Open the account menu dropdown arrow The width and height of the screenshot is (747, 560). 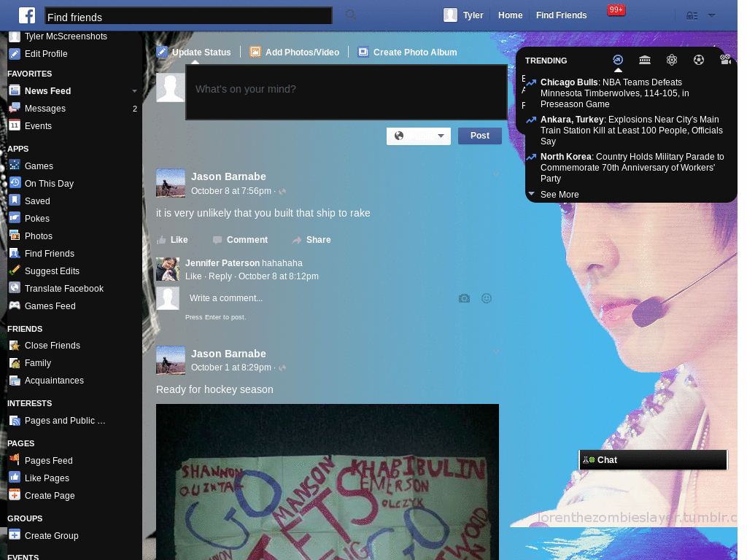[711, 16]
